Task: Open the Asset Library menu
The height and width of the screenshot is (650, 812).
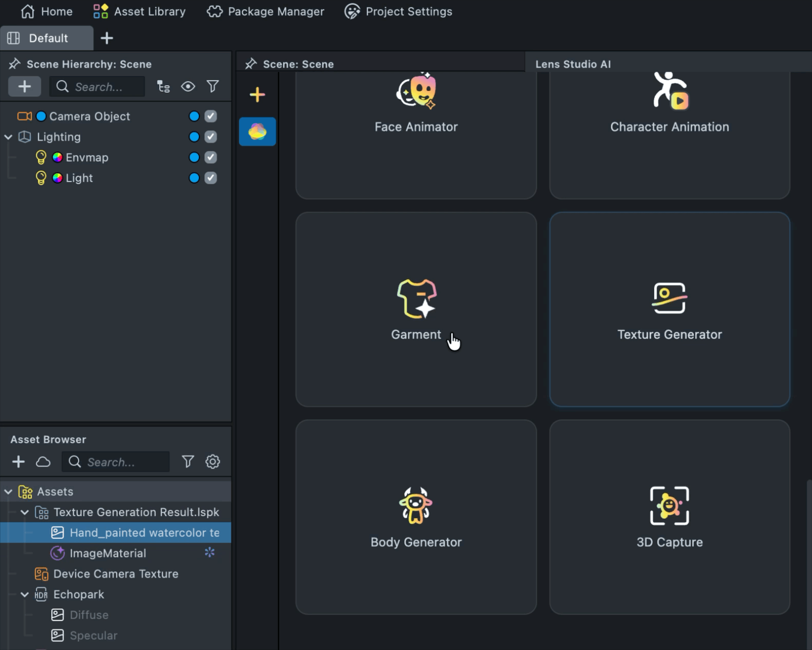Action: pyautogui.click(x=139, y=11)
